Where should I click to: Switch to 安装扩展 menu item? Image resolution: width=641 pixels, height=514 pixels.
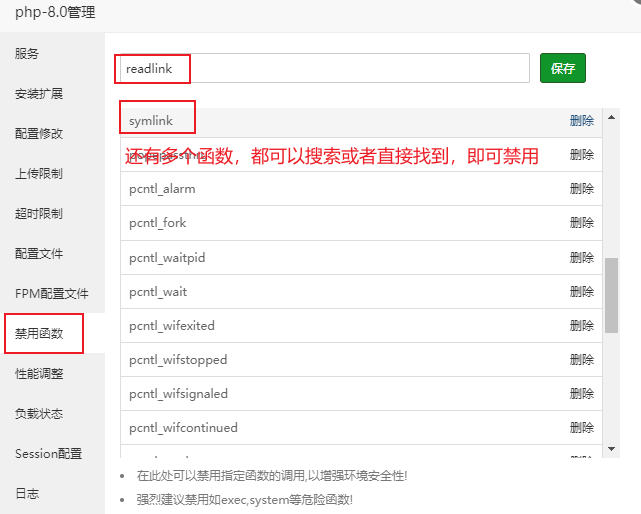click(x=39, y=93)
